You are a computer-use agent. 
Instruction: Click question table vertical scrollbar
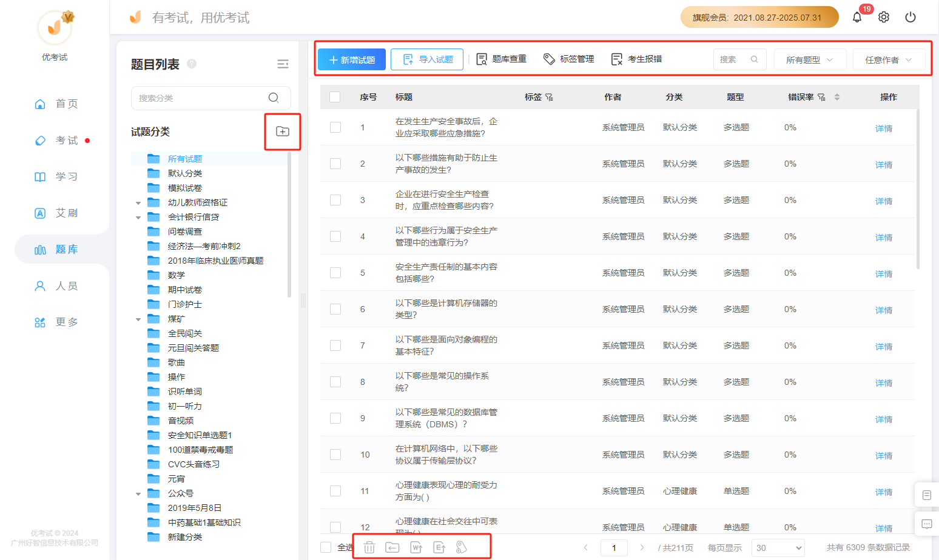917,189
